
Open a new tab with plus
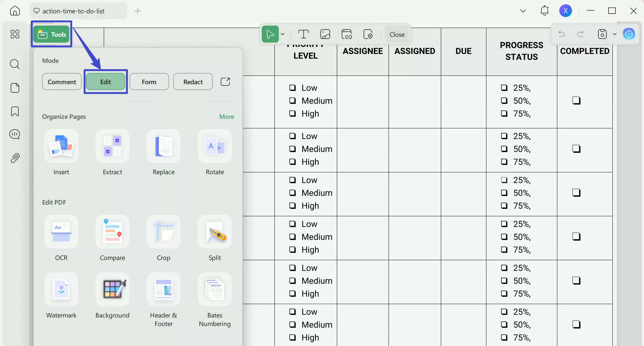tap(138, 11)
